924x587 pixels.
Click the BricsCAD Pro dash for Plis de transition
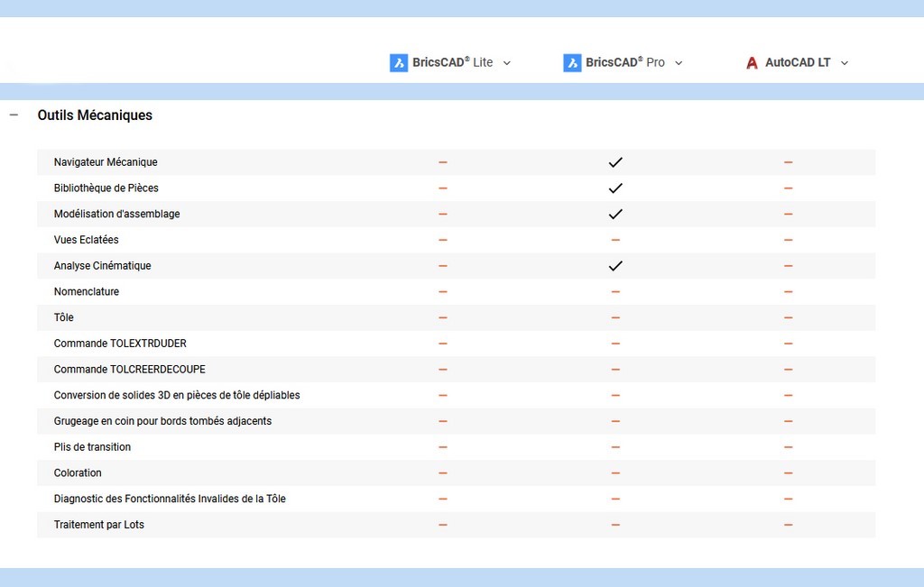point(615,447)
